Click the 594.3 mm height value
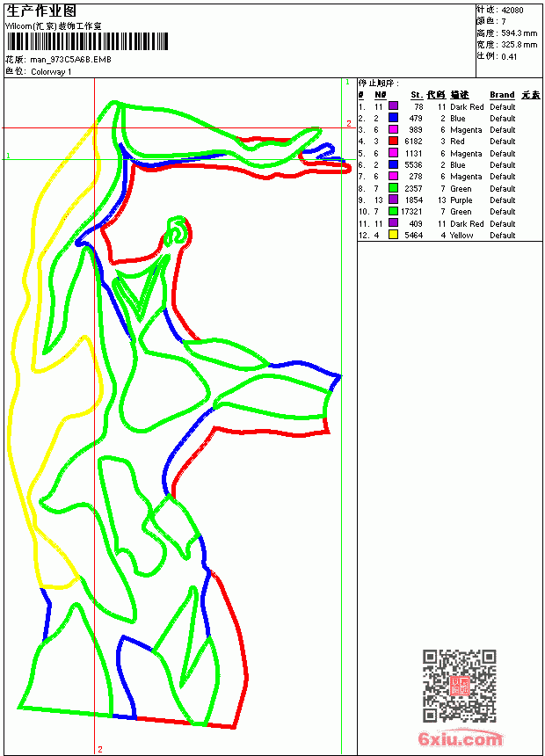 tap(520, 33)
